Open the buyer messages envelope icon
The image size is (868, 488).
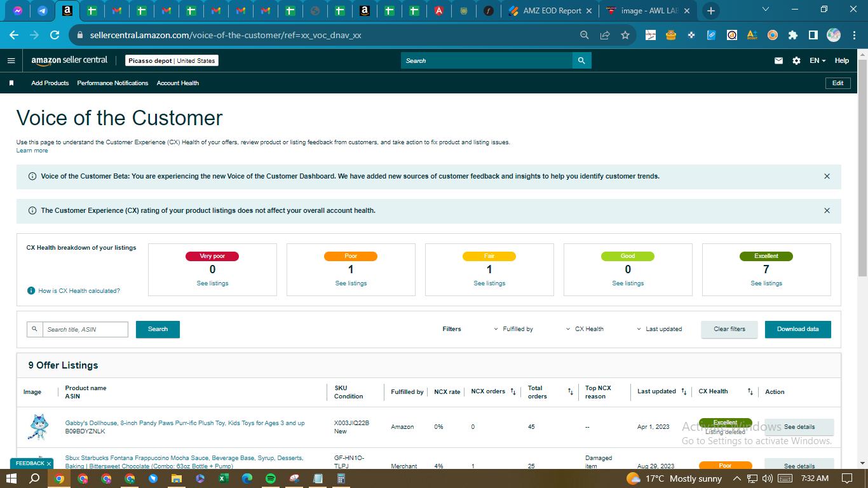coord(778,61)
